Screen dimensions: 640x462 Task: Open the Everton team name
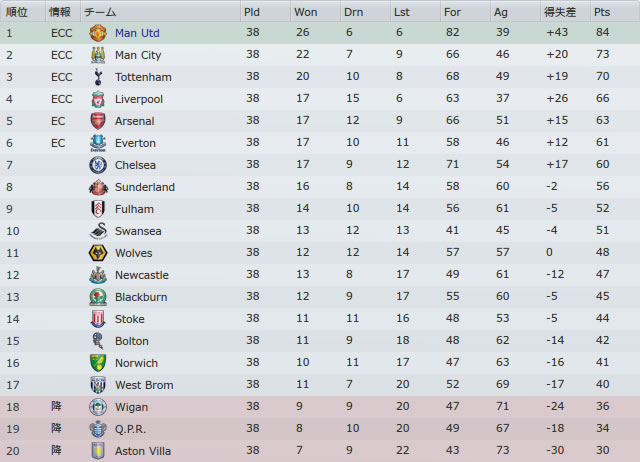point(136,143)
